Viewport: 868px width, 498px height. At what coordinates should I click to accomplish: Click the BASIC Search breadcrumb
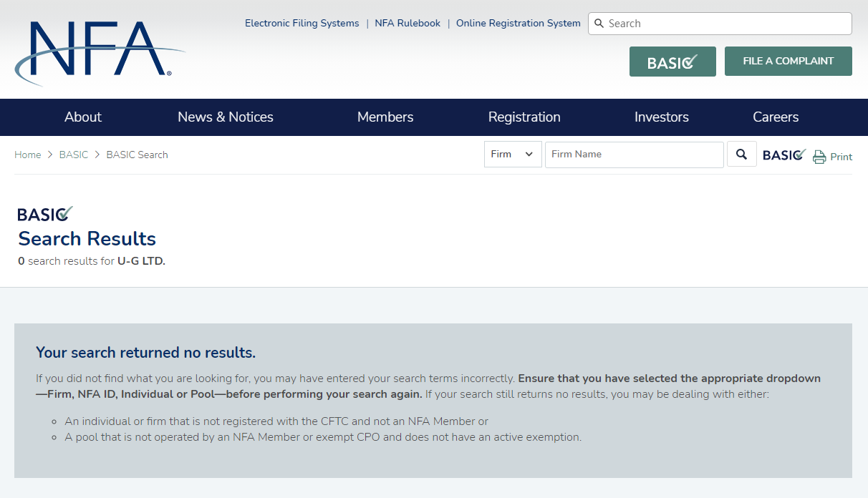[138, 155]
